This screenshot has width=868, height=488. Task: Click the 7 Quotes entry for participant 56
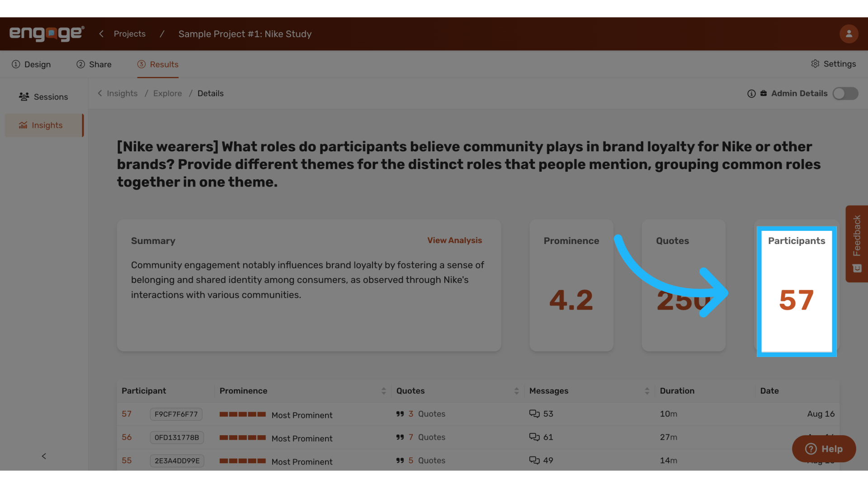(x=420, y=437)
